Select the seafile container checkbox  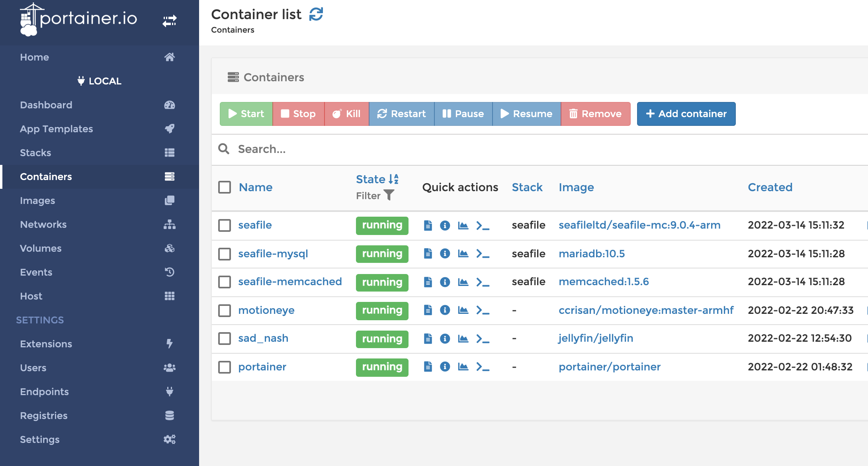pos(225,225)
